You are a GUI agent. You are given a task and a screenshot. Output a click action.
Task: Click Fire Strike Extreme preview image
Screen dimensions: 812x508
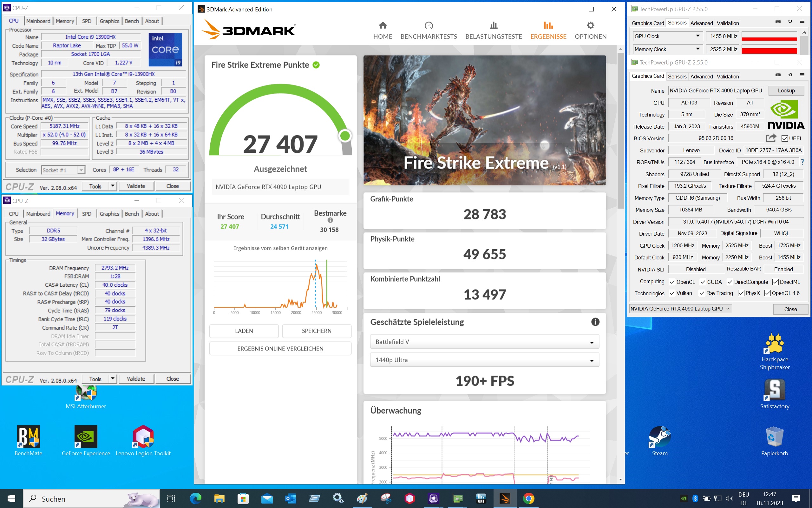485,120
